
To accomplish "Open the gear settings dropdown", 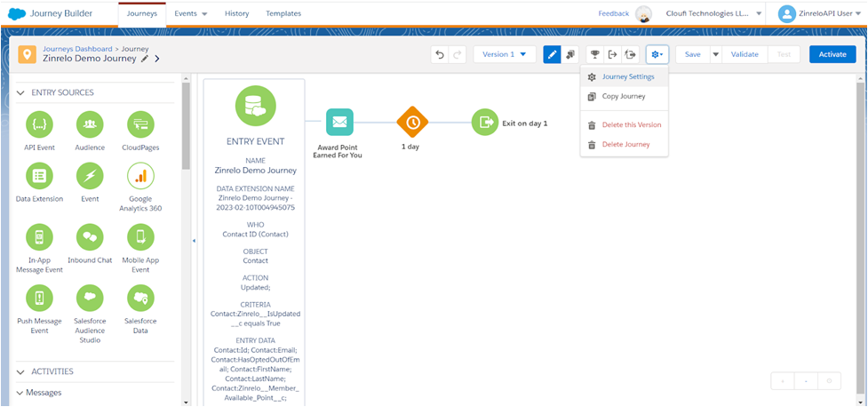I will click(657, 54).
